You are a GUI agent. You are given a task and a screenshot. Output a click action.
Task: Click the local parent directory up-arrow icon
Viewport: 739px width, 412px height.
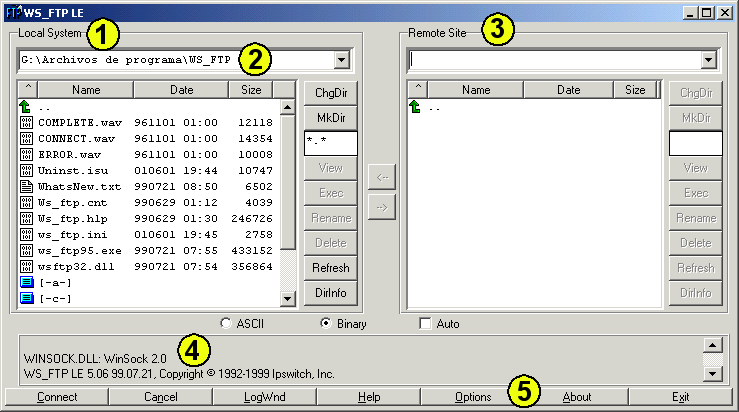[x=25, y=106]
